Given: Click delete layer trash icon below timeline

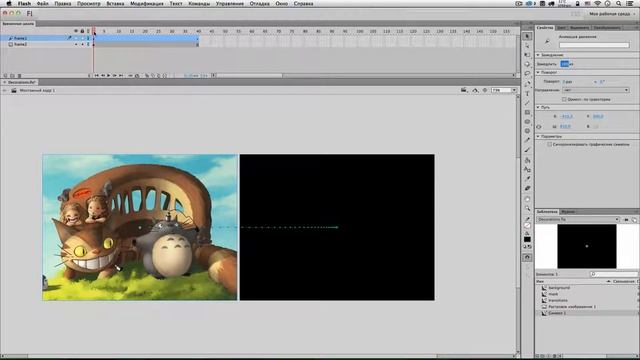Looking at the screenshot, I should tap(19, 76).
